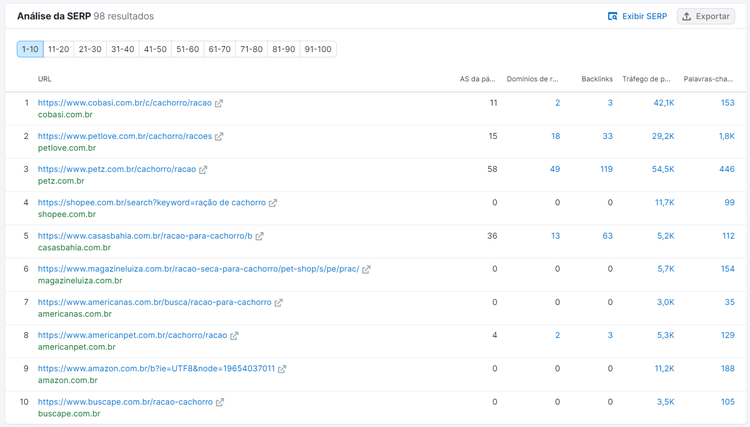Click keywords value 153 for cobasi
The height and width of the screenshot is (427, 750).
point(728,103)
